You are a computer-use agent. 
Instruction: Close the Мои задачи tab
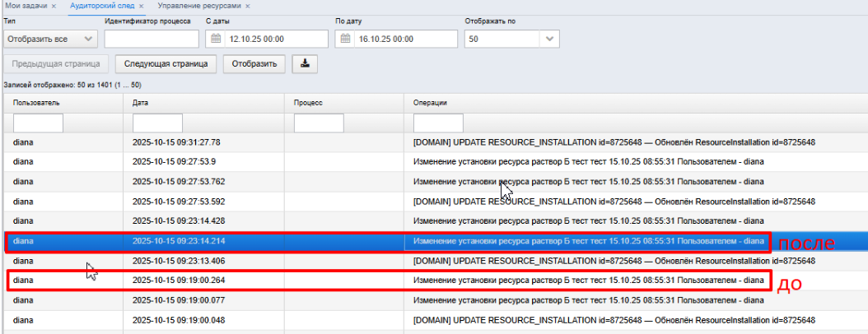coord(54,6)
